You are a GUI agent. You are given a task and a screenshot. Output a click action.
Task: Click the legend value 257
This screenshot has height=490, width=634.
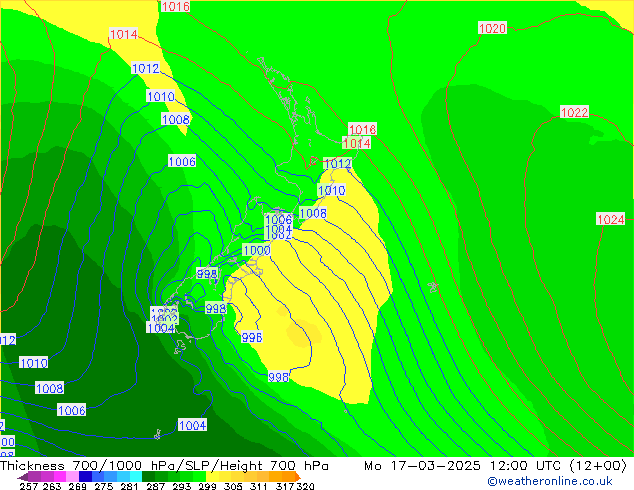point(29,486)
